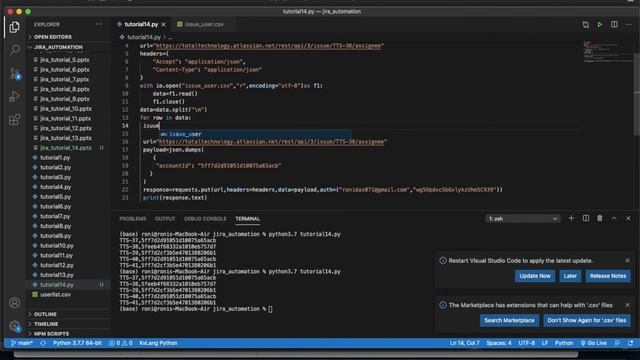Select tutorial14.py in the explorer tree
This screenshot has height=360, width=640.
[x=57, y=284]
